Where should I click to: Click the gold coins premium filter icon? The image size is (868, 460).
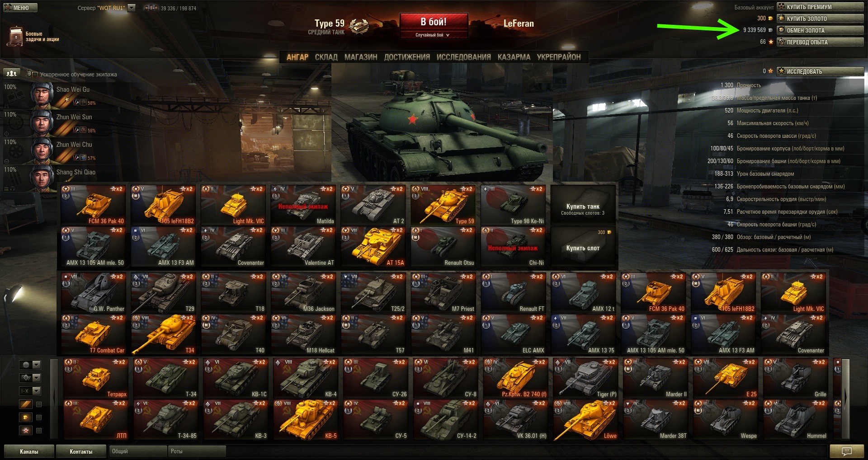click(x=26, y=417)
